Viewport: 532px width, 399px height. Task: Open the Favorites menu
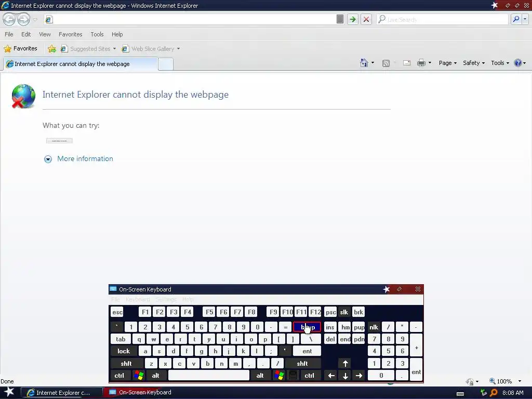click(x=70, y=34)
